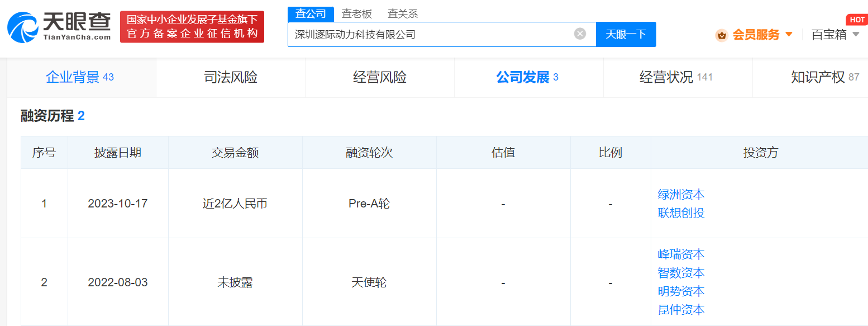Switch to the 查关系 search tab
Image resolution: width=868 pixels, height=326 pixels.
click(403, 14)
